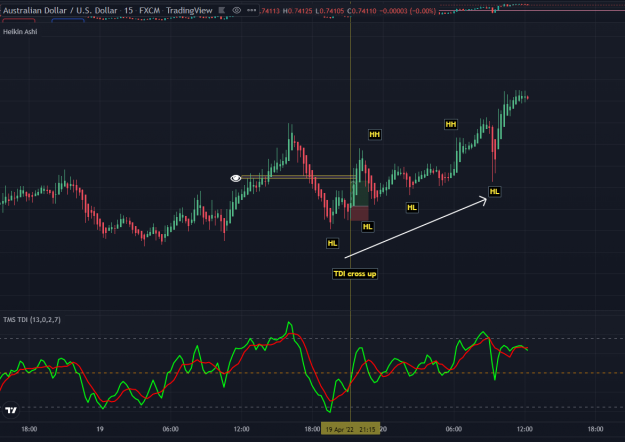Image resolution: width=625 pixels, height=442 pixels.
Task: Click the close value C0.74110 in the header
Action: pyautogui.click(x=362, y=11)
